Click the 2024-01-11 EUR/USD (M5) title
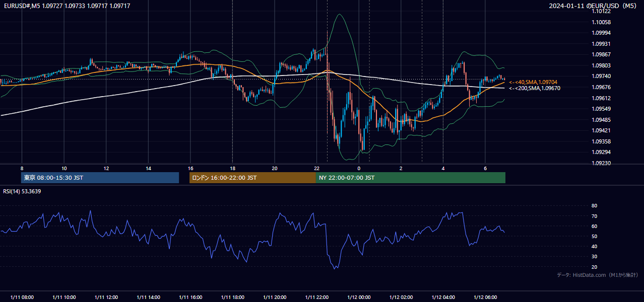Viewport: 644px width, 302px height. click(x=594, y=6)
